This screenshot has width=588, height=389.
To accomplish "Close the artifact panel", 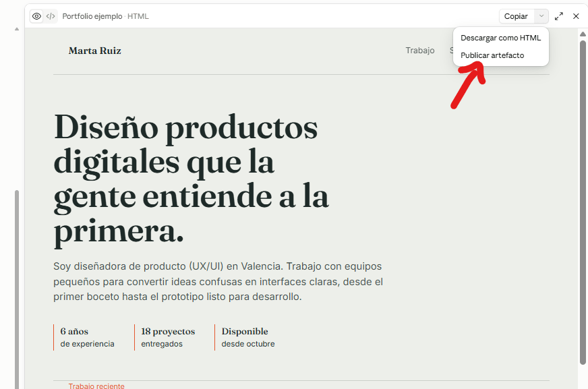I will (576, 16).
